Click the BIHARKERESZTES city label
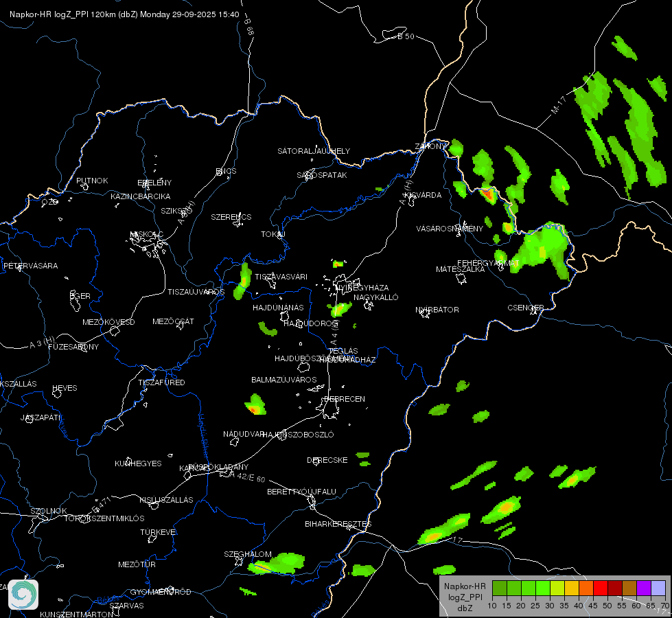Viewport: 672px width, 618px height. tap(338, 524)
